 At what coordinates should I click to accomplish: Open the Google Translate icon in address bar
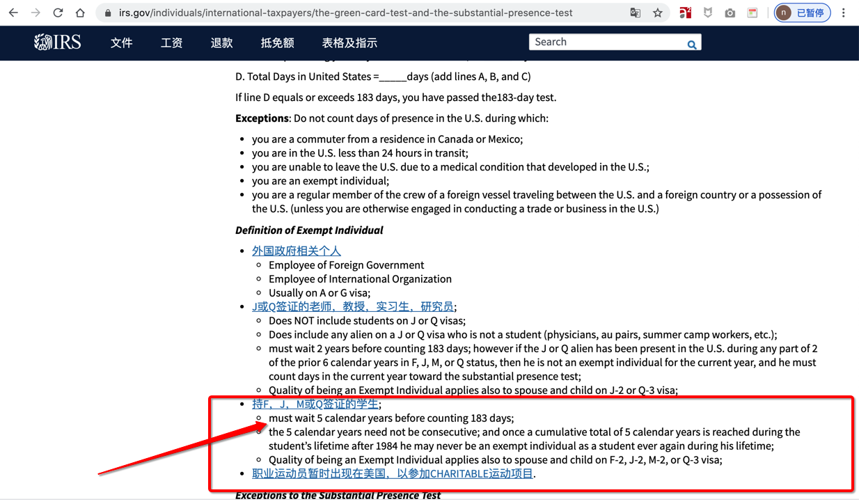point(635,13)
